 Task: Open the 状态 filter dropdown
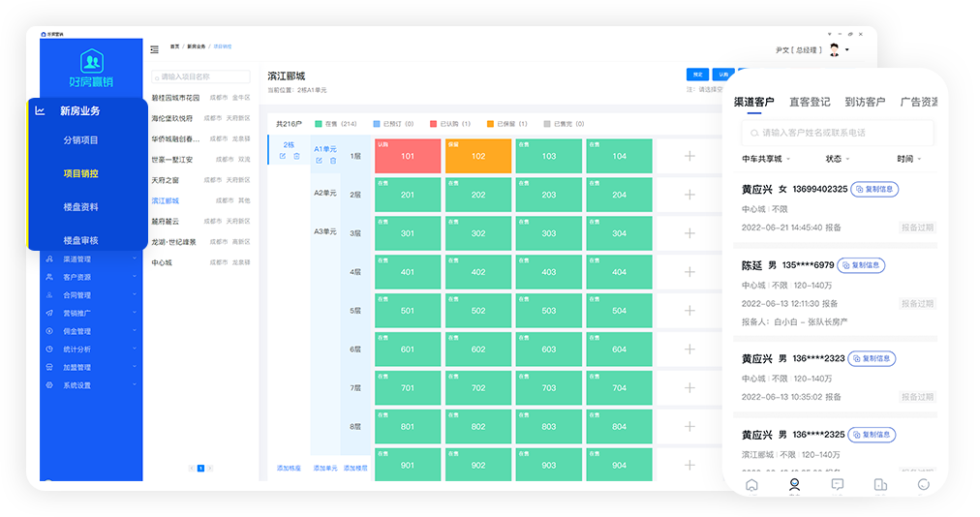(837, 159)
